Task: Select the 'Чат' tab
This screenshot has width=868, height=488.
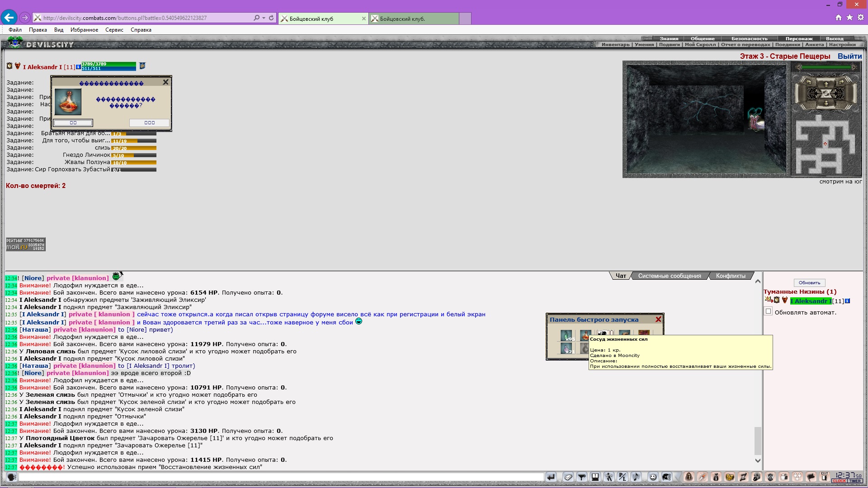Action: tap(621, 276)
